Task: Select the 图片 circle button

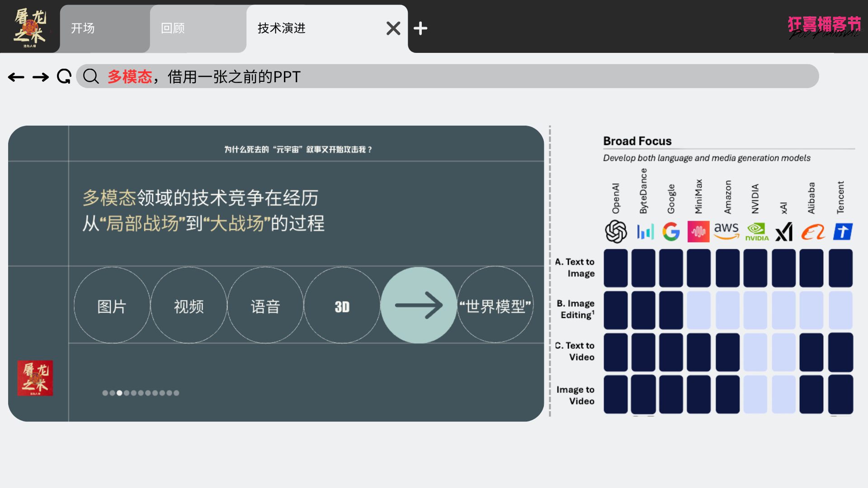Action: (112, 306)
